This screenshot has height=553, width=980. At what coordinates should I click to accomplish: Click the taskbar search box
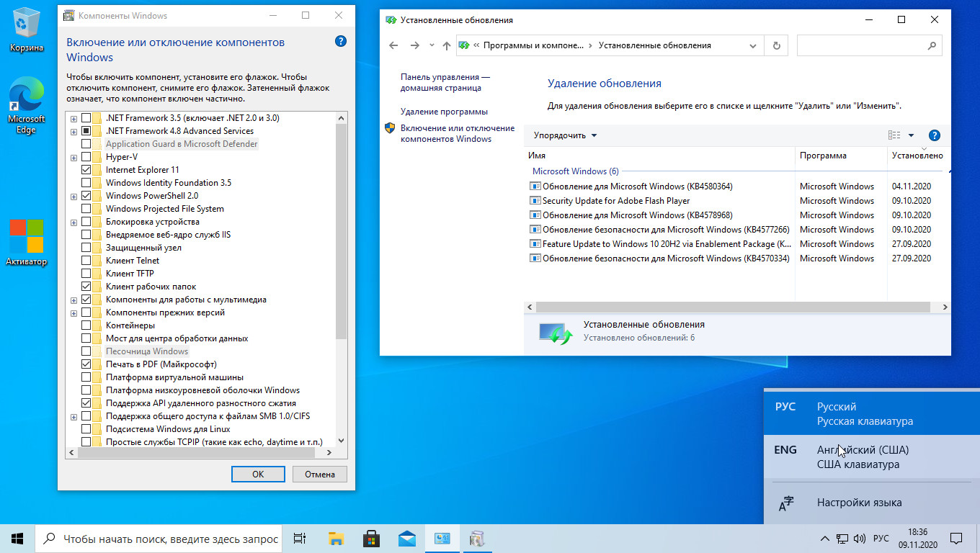tap(158, 539)
